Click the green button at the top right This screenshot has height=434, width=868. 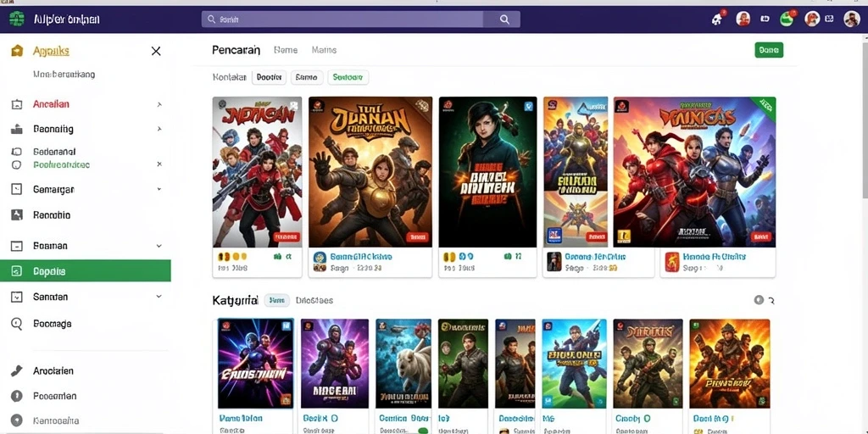(769, 50)
